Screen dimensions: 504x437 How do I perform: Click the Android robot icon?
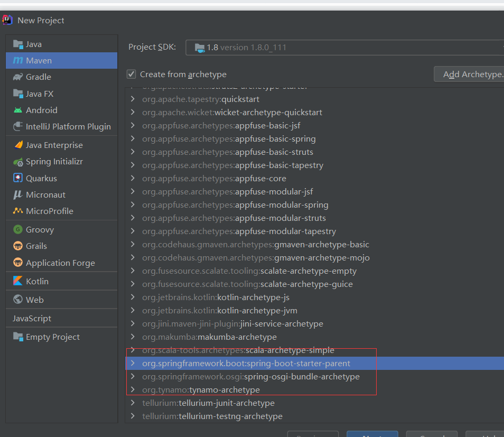[x=18, y=110]
